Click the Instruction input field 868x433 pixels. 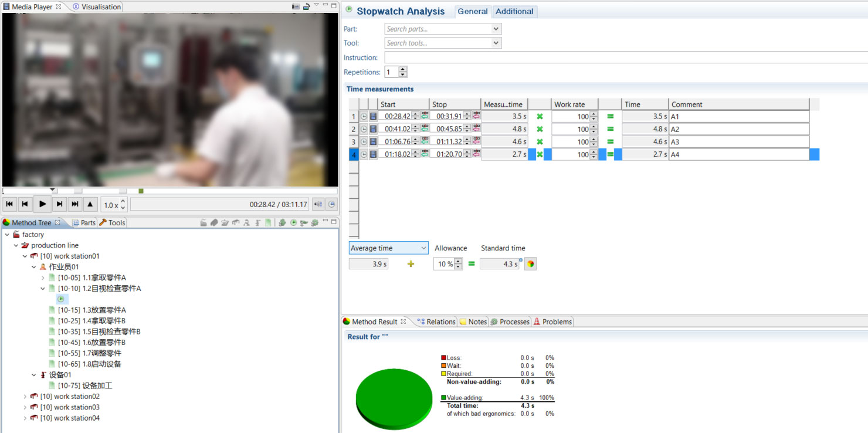click(622, 57)
